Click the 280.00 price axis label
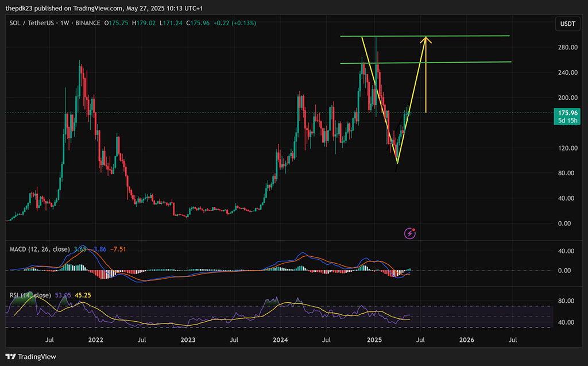Screen dimensions: 588x366 click(568, 47)
